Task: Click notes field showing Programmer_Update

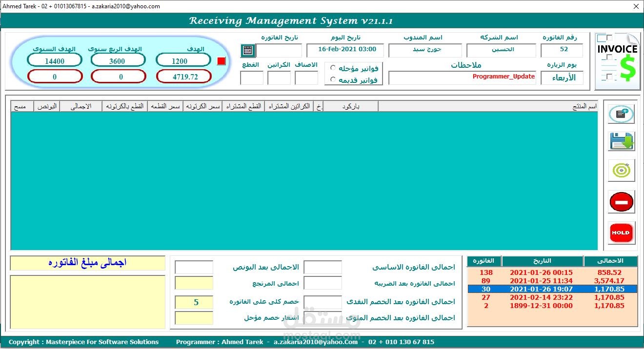Action: point(463,78)
